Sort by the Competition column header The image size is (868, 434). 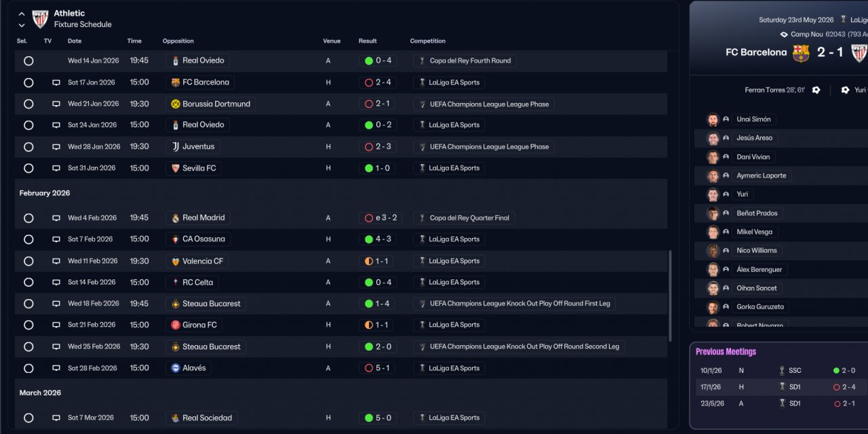[x=427, y=41]
